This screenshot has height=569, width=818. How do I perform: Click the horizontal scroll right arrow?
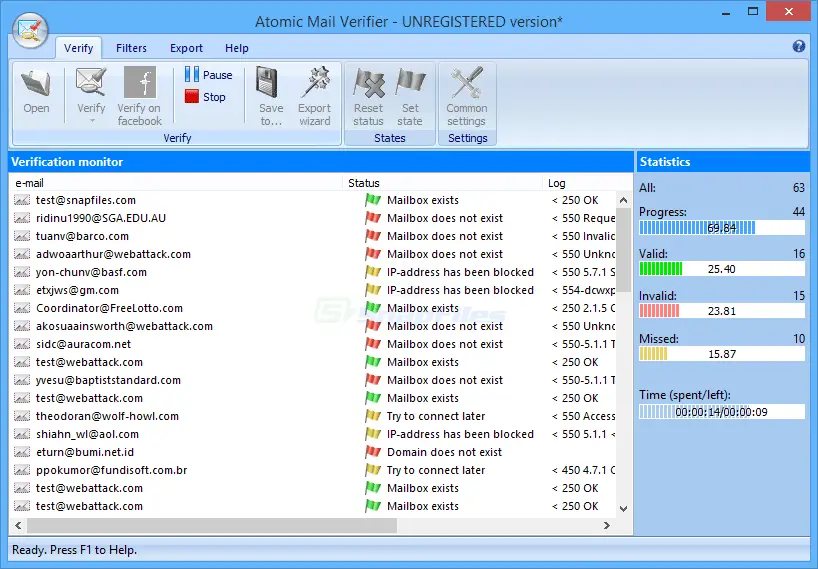(607, 526)
